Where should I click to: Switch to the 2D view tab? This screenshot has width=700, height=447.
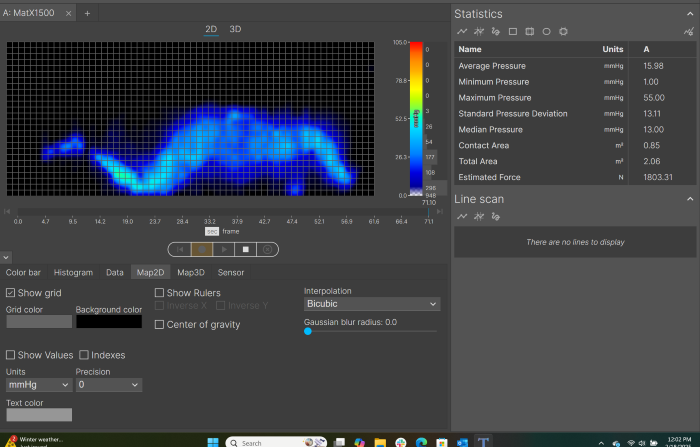(x=211, y=29)
